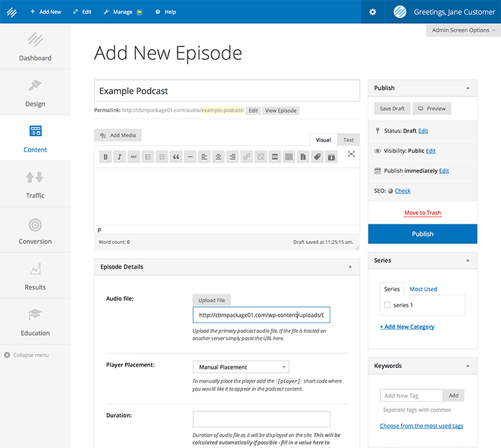This screenshot has width=501, height=448.
Task: Open the Help menu
Action: coord(166,12)
